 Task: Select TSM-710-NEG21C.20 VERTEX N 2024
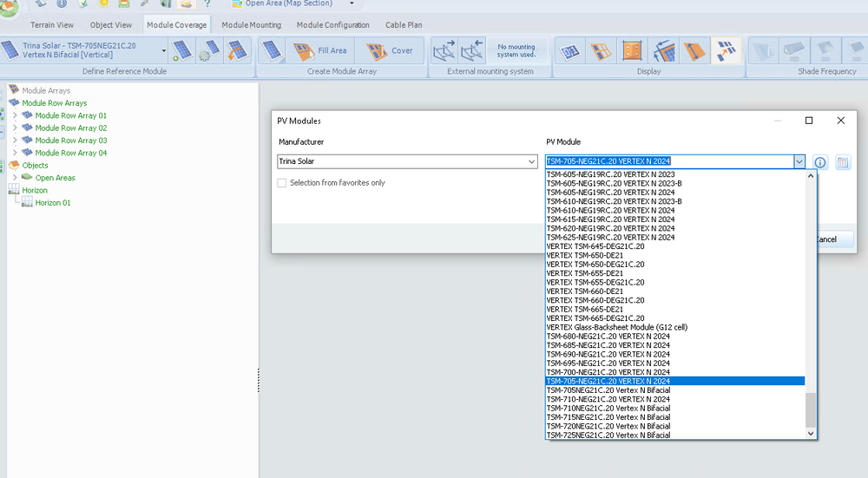click(x=608, y=399)
